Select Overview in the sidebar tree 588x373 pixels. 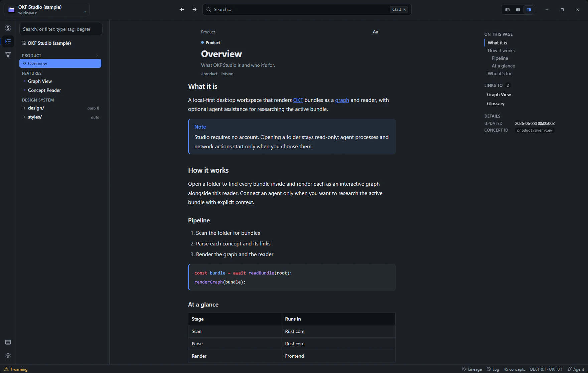60,63
